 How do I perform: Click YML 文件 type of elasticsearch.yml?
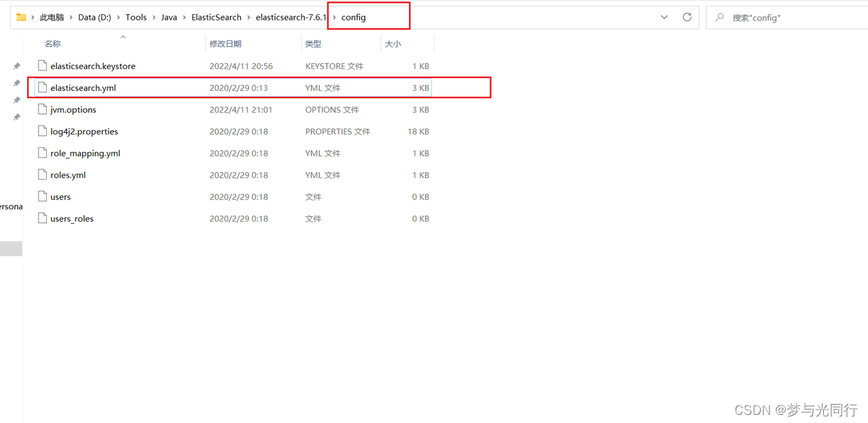click(323, 87)
